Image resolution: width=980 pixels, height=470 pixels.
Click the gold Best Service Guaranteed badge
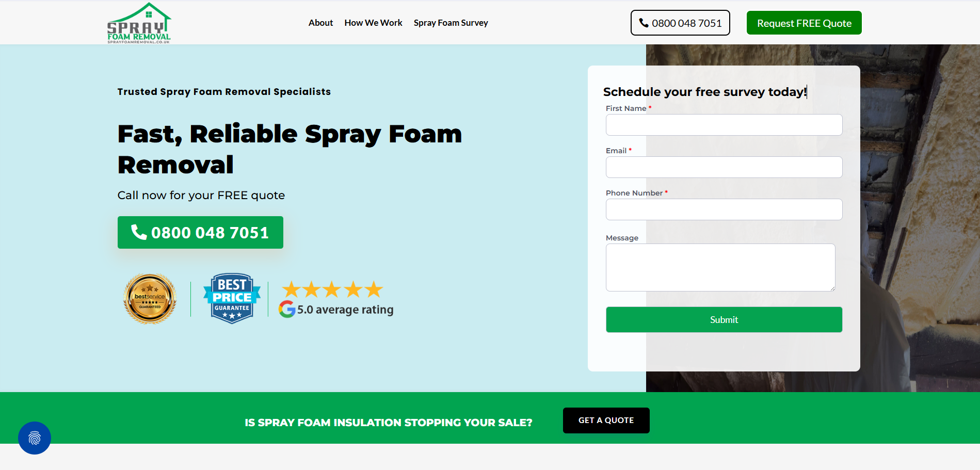click(x=150, y=299)
